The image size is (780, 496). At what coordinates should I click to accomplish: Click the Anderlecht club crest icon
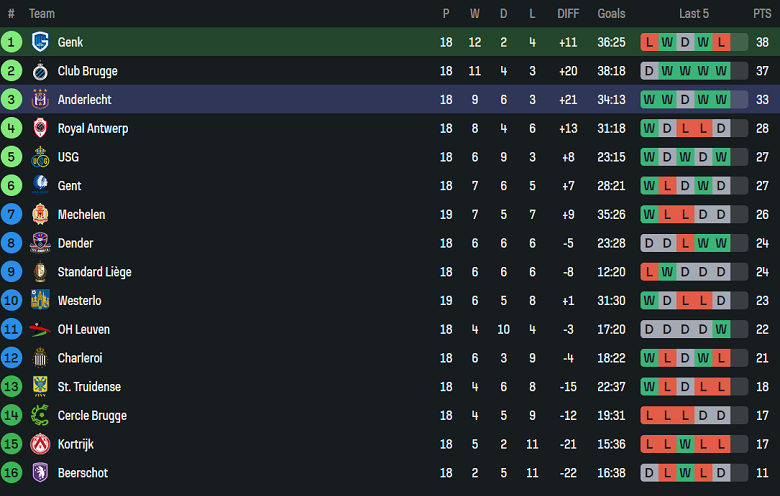[40, 100]
